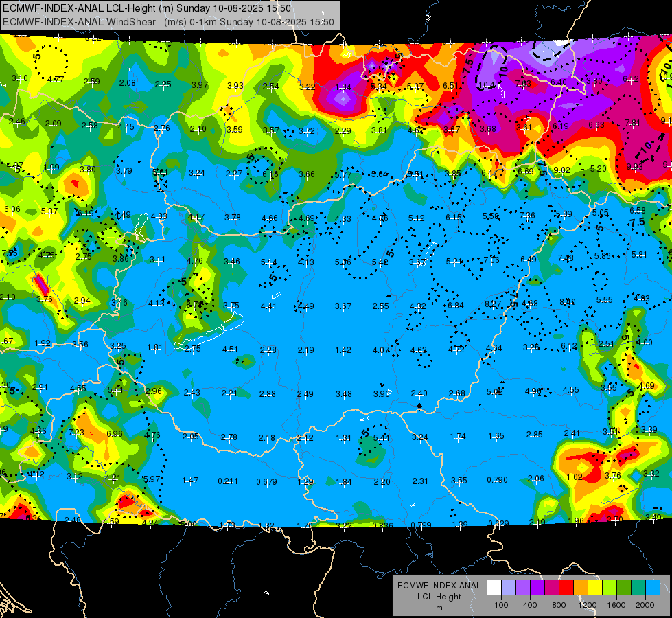Click the map value '7.81'
This screenshot has height=618, width=672.
tap(633, 123)
